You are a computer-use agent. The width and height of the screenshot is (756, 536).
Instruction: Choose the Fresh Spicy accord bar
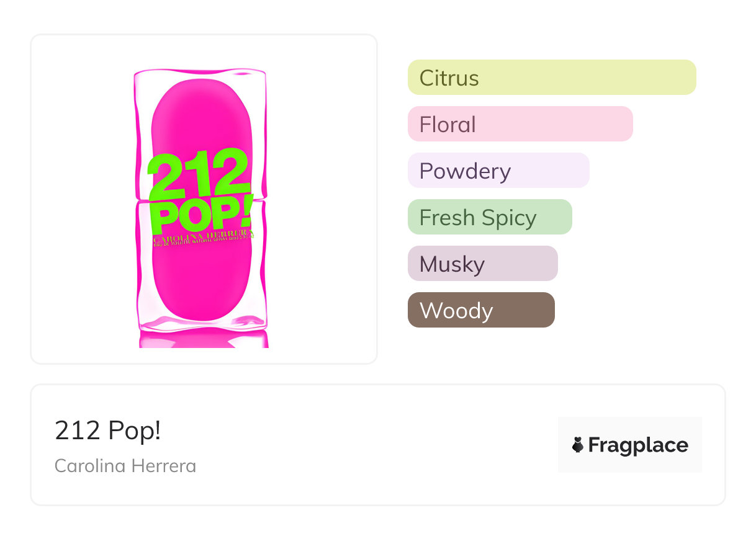click(489, 217)
